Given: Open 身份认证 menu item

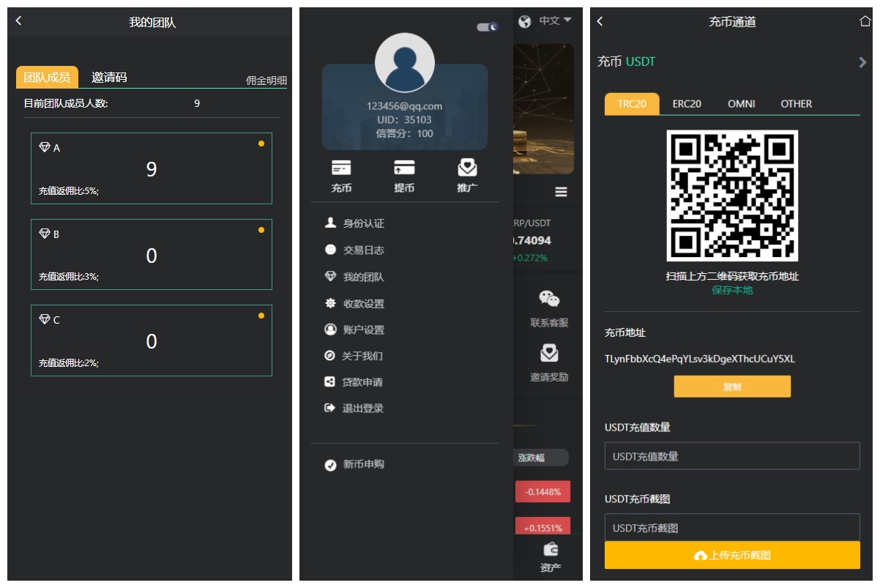Looking at the screenshot, I should click(x=363, y=223).
